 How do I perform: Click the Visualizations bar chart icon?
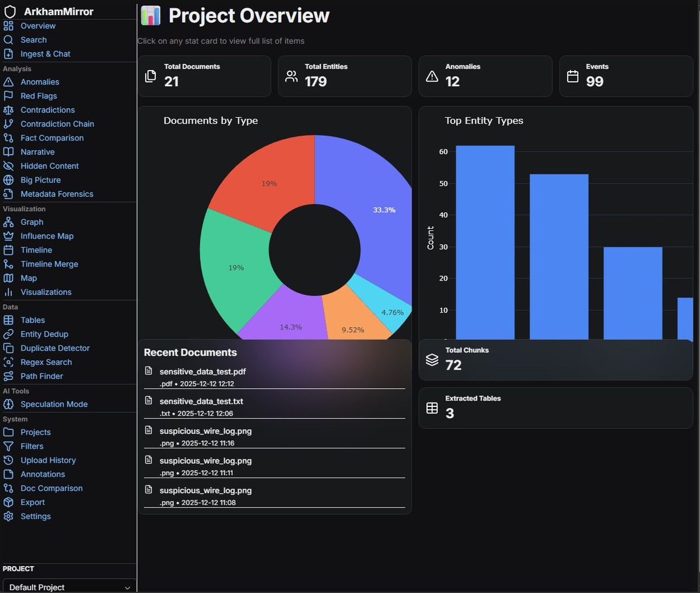tap(8, 292)
